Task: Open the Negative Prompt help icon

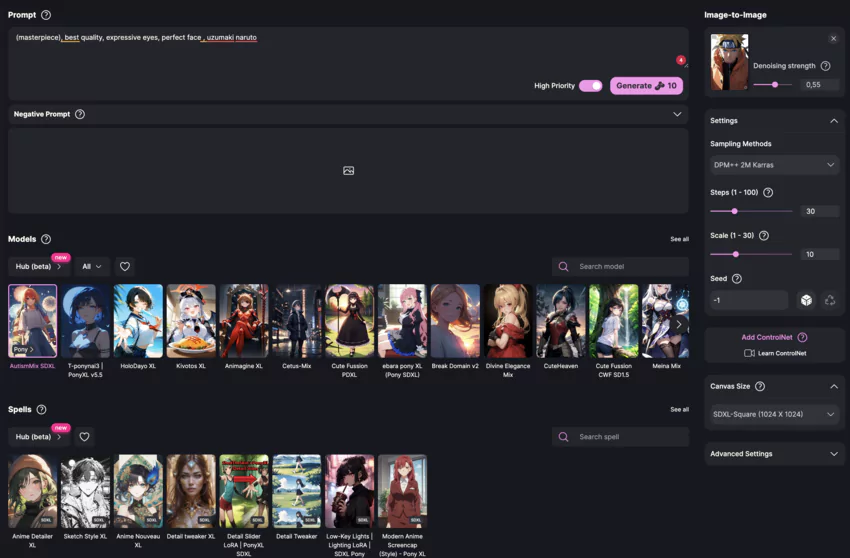Action: 80,114
